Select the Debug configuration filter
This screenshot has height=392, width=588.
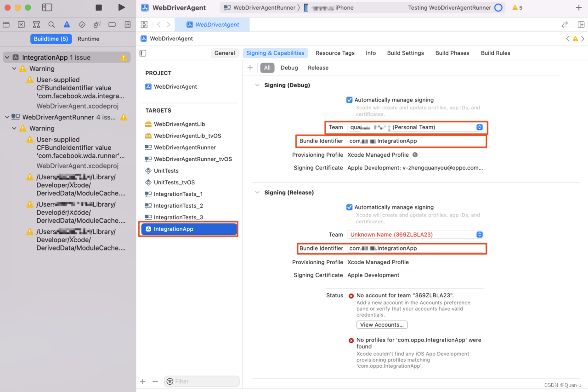[x=289, y=68]
